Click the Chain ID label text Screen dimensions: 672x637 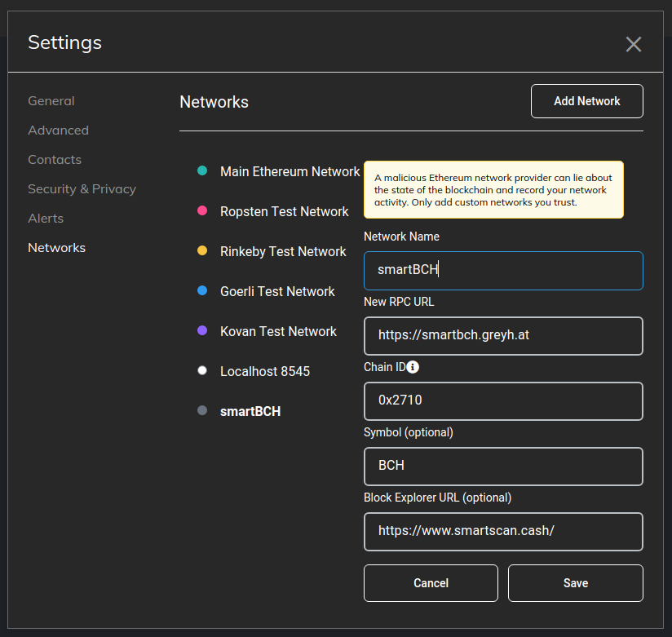(x=384, y=367)
